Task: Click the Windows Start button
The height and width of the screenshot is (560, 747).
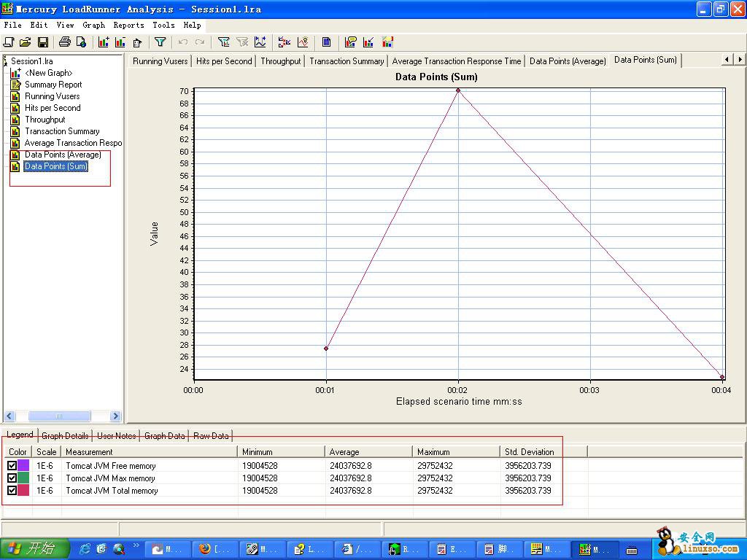Action: coord(34,549)
